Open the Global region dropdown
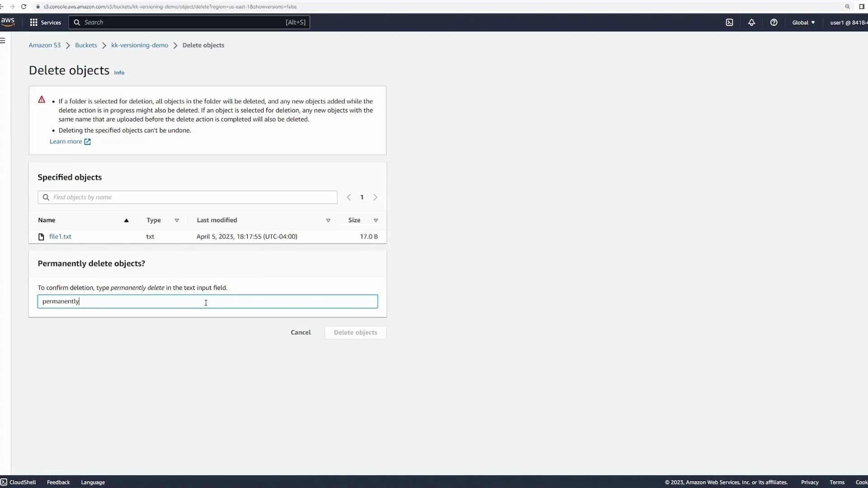This screenshot has width=868, height=488. coord(803,23)
